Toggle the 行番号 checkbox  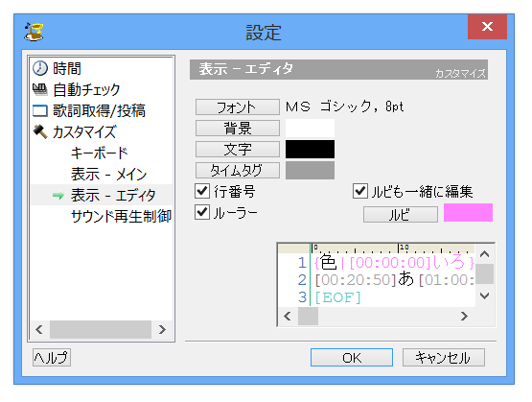tap(202, 191)
